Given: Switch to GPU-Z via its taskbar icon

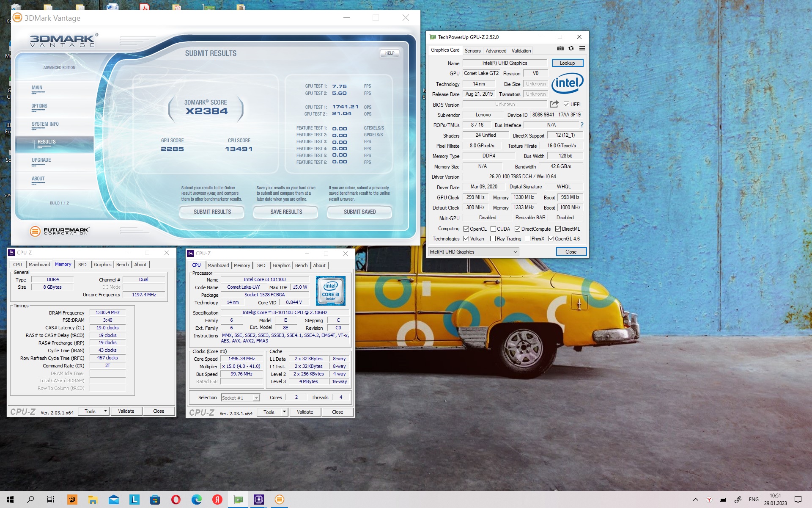Looking at the screenshot, I should coord(238,500).
